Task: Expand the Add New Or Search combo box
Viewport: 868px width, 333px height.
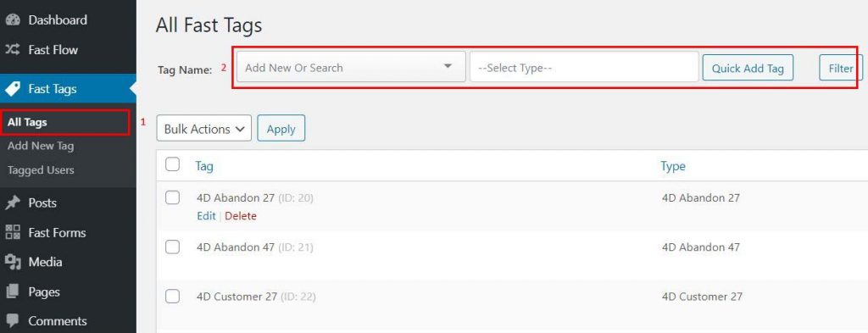Action: pyautogui.click(x=351, y=67)
